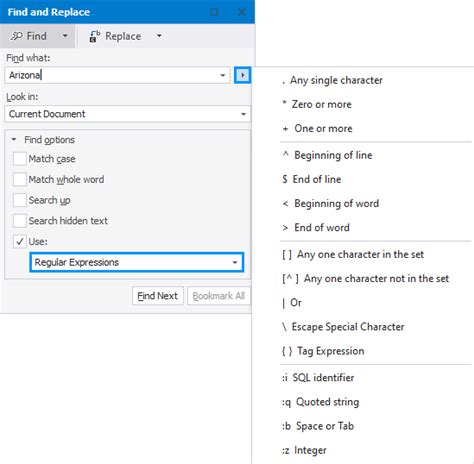
Task: Enable the Match whole word checkbox
Action: tap(20, 179)
